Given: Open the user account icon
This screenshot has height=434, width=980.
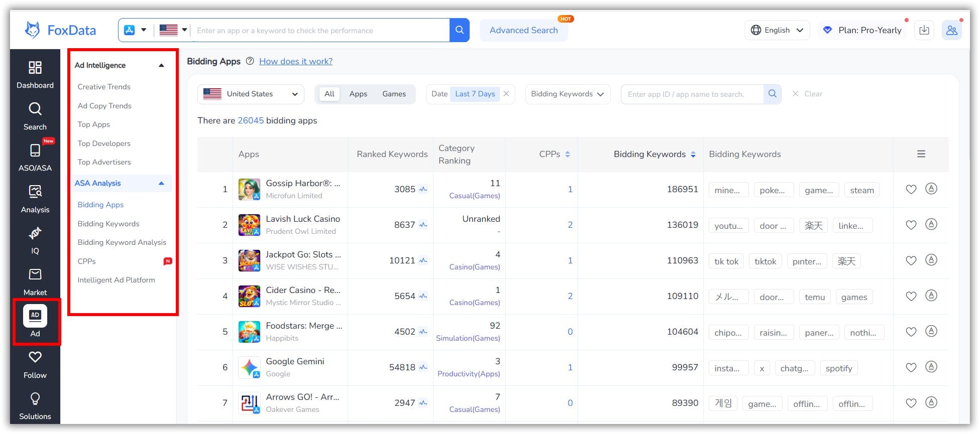Looking at the screenshot, I should click(951, 30).
